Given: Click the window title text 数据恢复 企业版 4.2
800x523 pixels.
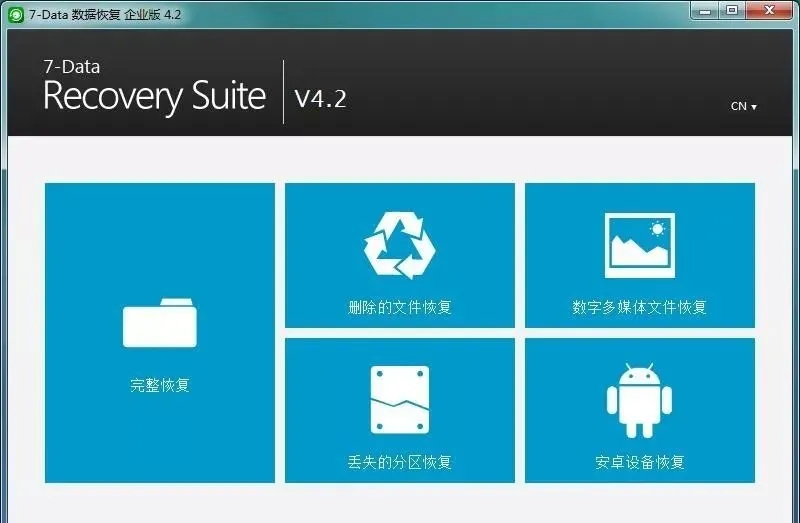Looking at the screenshot, I should (125, 15).
